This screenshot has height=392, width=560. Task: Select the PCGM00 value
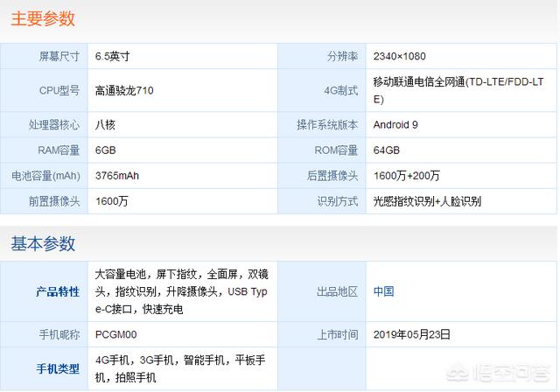[115, 335]
